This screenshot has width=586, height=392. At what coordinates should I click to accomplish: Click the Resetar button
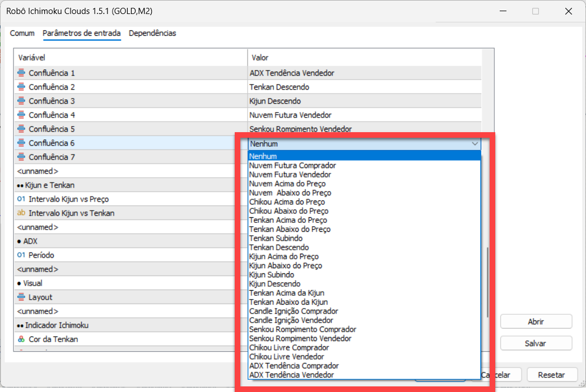551,375
